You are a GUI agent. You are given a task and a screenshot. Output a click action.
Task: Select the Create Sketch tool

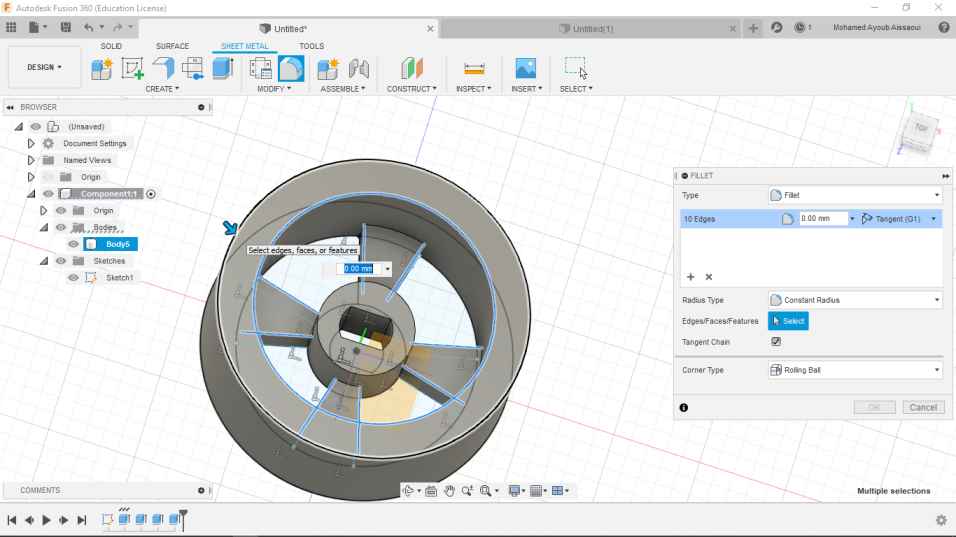132,68
